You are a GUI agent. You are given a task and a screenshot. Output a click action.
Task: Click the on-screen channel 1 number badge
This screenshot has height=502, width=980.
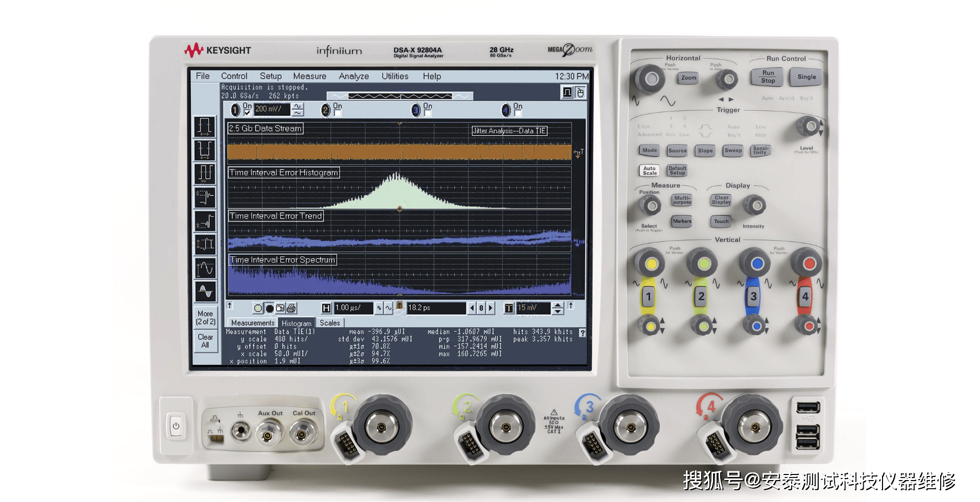(235, 110)
